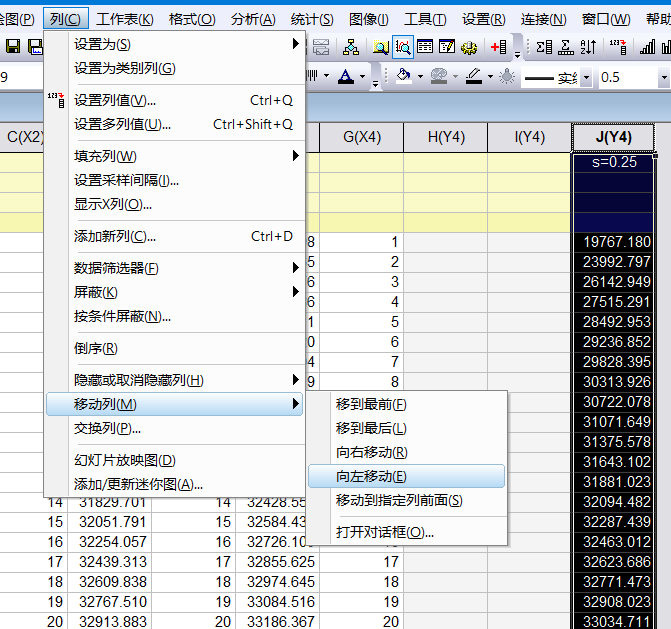Screen dimensions: 671x629
Task: Select the H(Y4) column header
Action: coord(445,137)
